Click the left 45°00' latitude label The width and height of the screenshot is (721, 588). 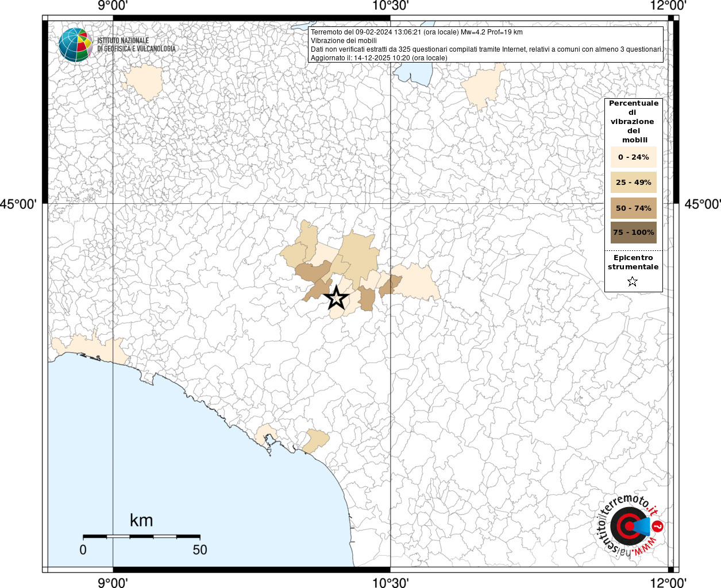click(18, 204)
